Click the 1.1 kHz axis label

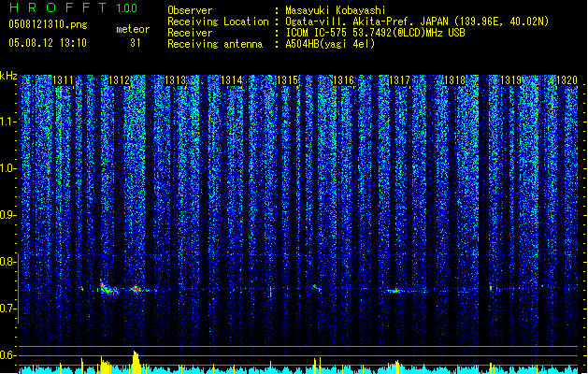click(x=8, y=122)
